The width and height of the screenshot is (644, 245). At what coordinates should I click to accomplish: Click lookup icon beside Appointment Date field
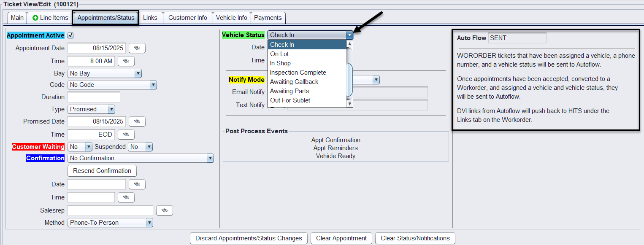click(137, 48)
